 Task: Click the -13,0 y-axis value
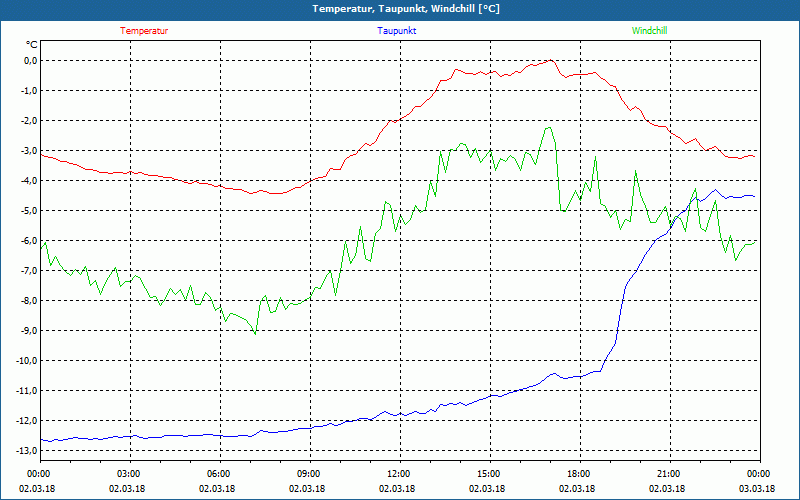(x=28, y=451)
